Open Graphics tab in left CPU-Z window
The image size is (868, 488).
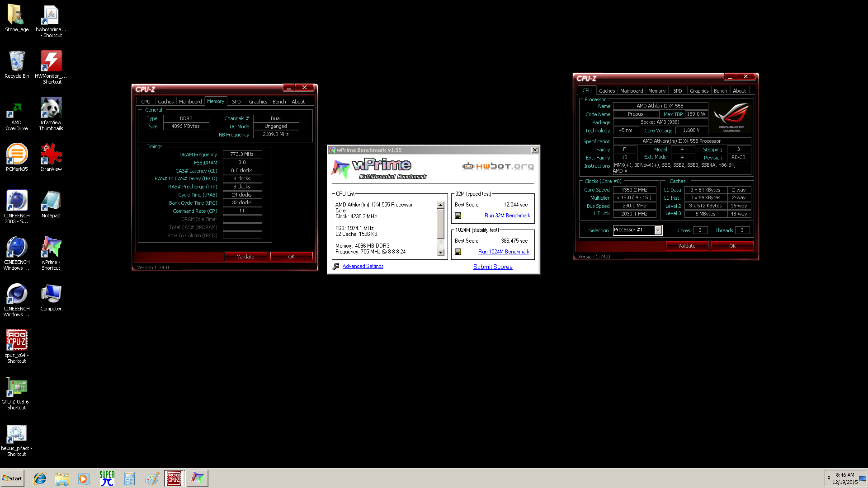(258, 102)
